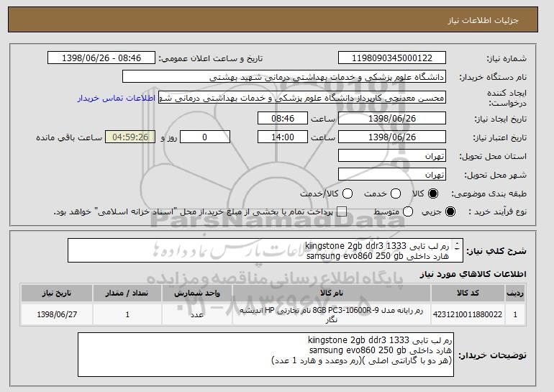Click the کد کالا column header
This screenshot has height=392, width=554.
tap(468, 293)
